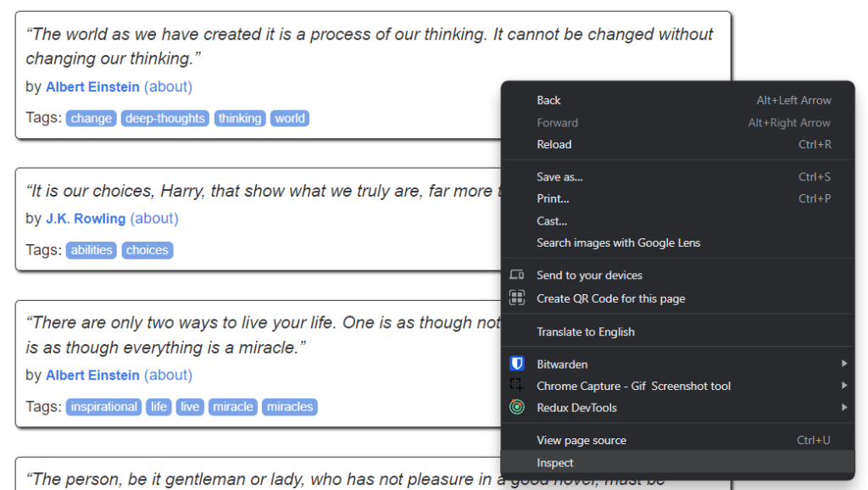Image resolution: width=868 pixels, height=490 pixels.
Task: Select Print... from the context menu
Action: tap(552, 198)
